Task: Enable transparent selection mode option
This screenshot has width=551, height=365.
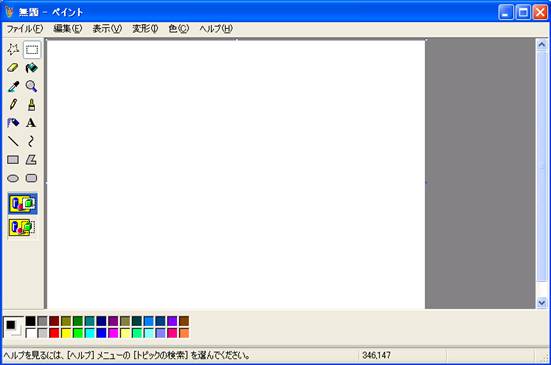Action: point(22,227)
